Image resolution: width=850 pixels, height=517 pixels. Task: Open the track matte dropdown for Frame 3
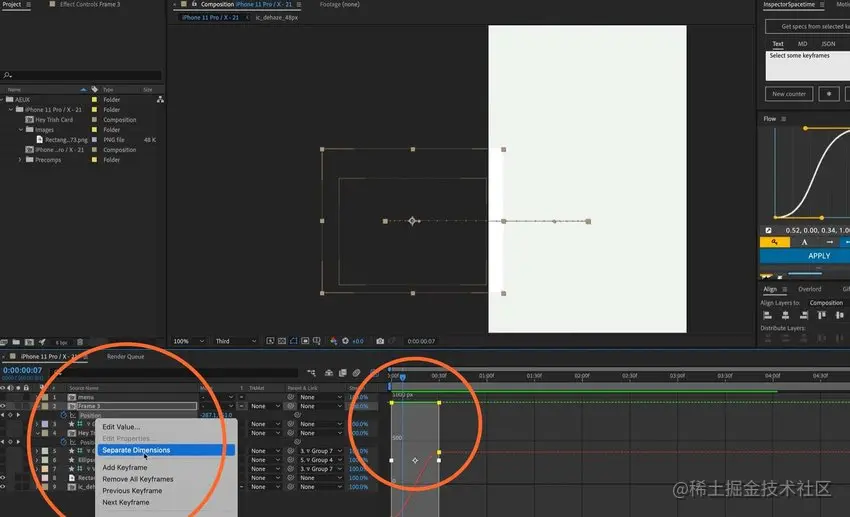tap(265, 406)
